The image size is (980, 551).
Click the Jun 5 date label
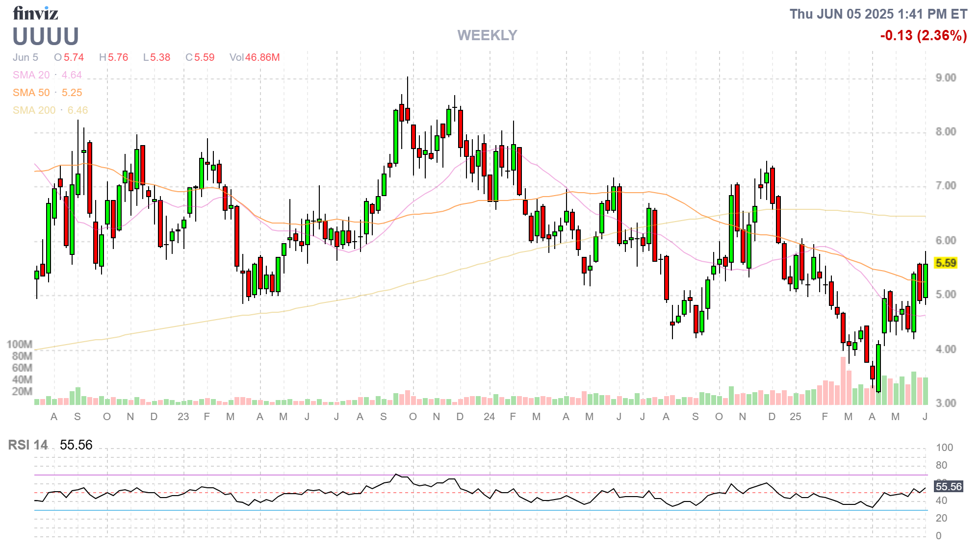(x=26, y=57)
